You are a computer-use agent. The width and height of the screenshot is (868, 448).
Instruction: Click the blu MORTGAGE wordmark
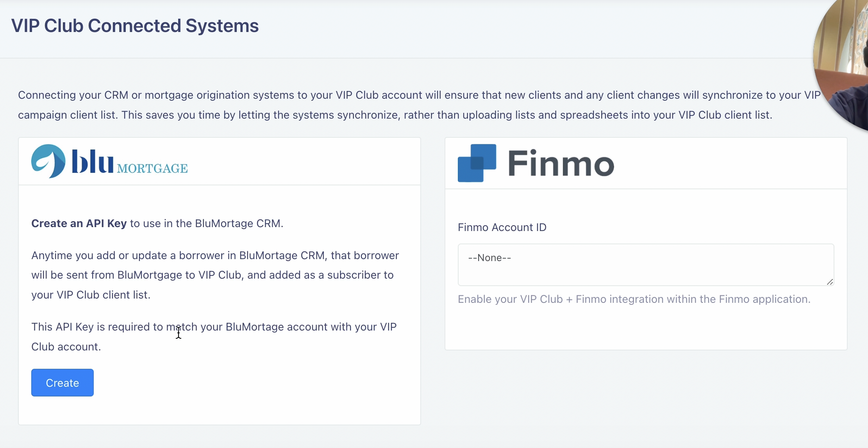(130, 162)
